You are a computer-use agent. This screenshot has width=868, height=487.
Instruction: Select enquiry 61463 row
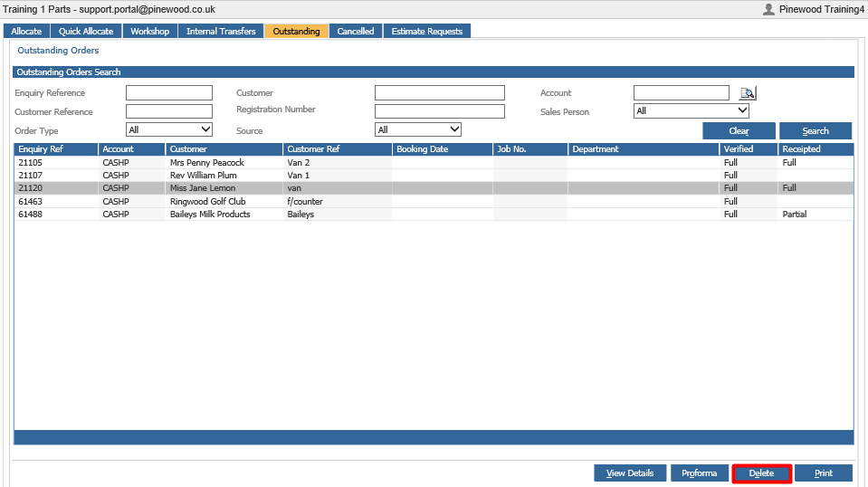click(x=434, y=202)
